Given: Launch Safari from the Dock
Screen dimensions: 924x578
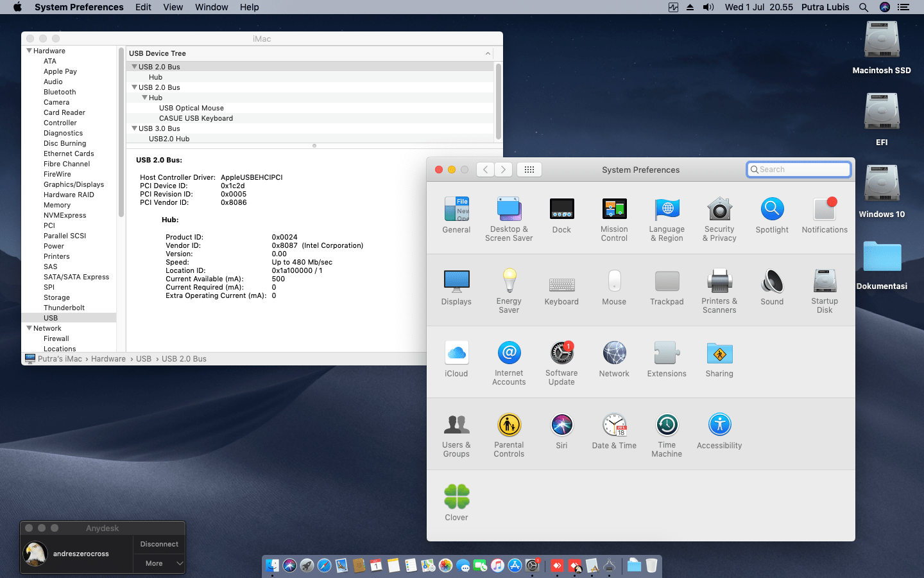Looking at the screenshot, I should click(323, 565).
